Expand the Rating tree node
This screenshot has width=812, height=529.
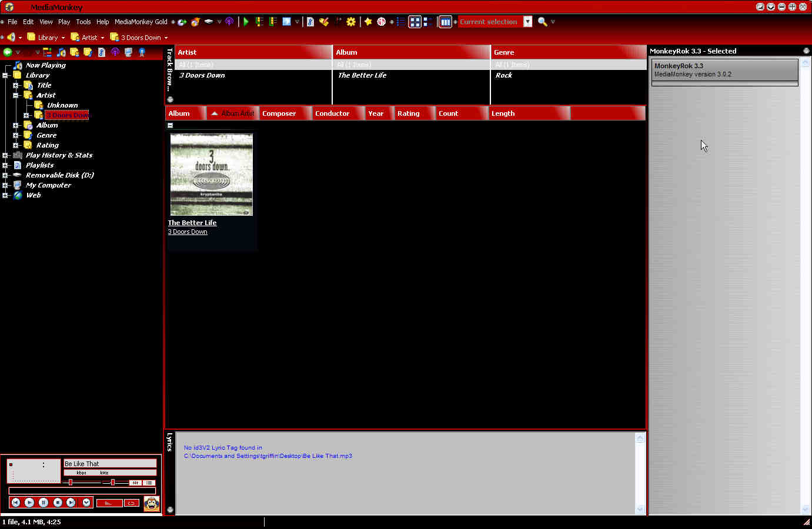[16, 145]
